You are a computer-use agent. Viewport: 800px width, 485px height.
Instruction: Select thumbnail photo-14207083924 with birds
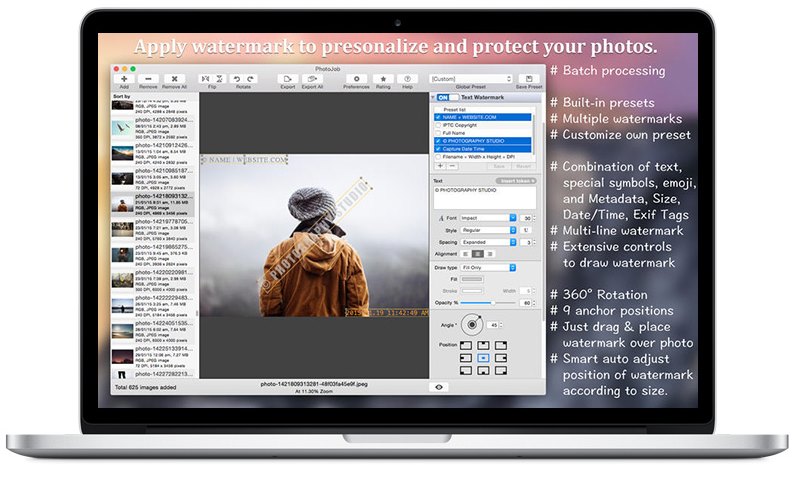pyautogui.click(x=122, y=128)
